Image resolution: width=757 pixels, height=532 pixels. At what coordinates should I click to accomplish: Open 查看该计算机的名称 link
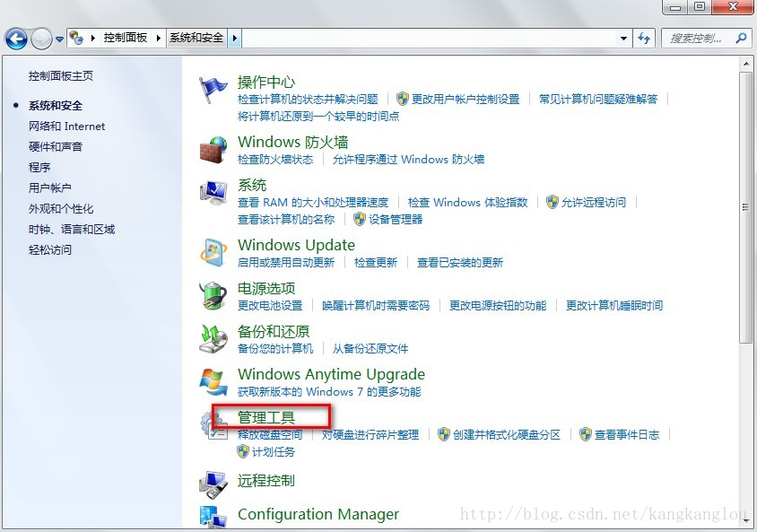pos(286,220)
